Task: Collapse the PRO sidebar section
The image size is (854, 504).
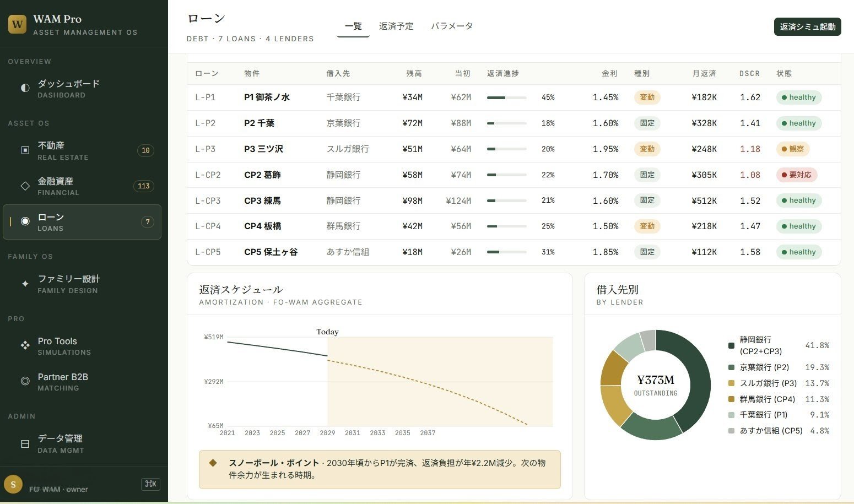Action: (16, 318)
